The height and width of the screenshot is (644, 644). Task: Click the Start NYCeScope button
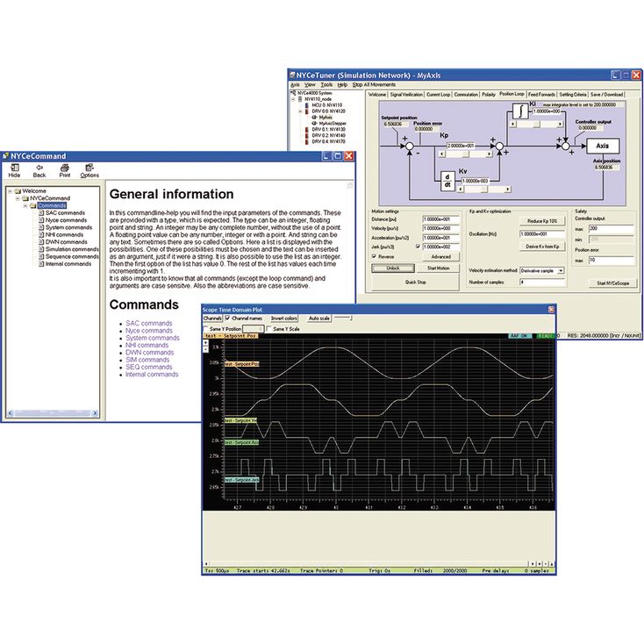[612, 283]
